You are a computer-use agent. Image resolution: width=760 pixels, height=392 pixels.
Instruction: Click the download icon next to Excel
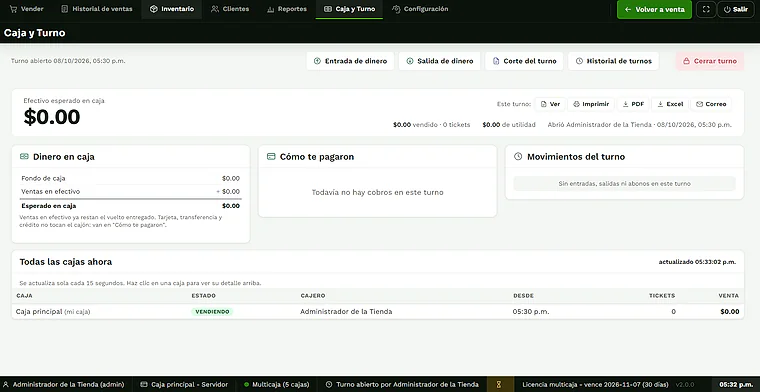pos(660,104)
